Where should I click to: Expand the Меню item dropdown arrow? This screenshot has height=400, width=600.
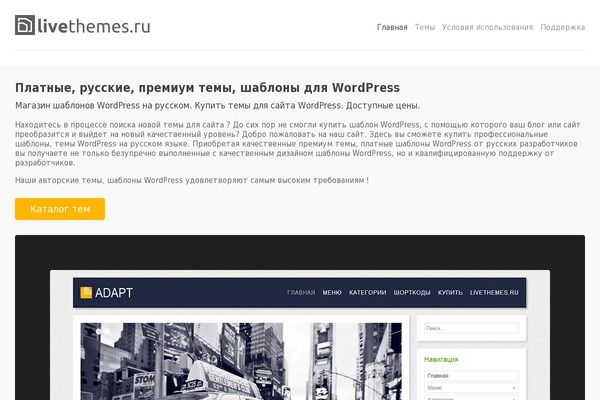514,388
